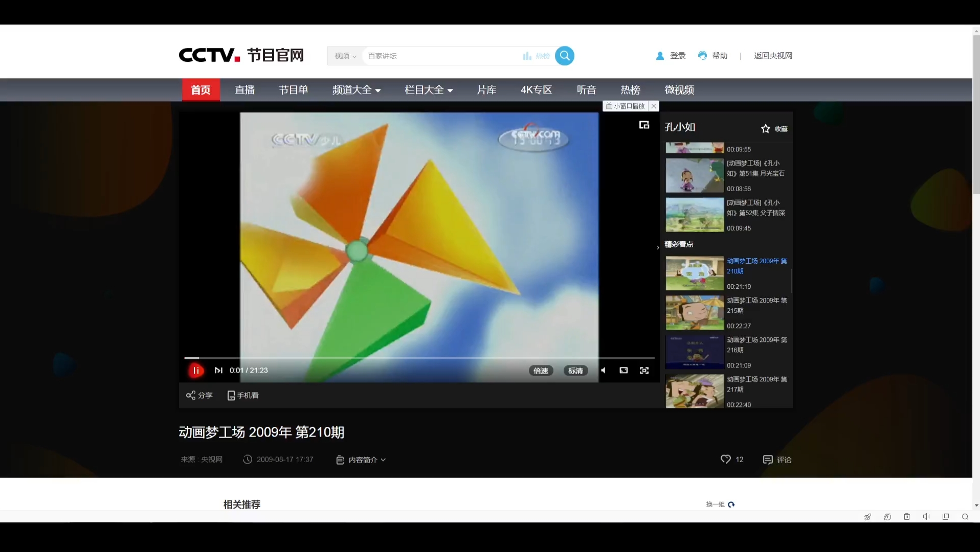The height and width of the screenshot is (552, 980).
Task: Click the rocket accelerator icon in the status bar
Action: [868, 517]
